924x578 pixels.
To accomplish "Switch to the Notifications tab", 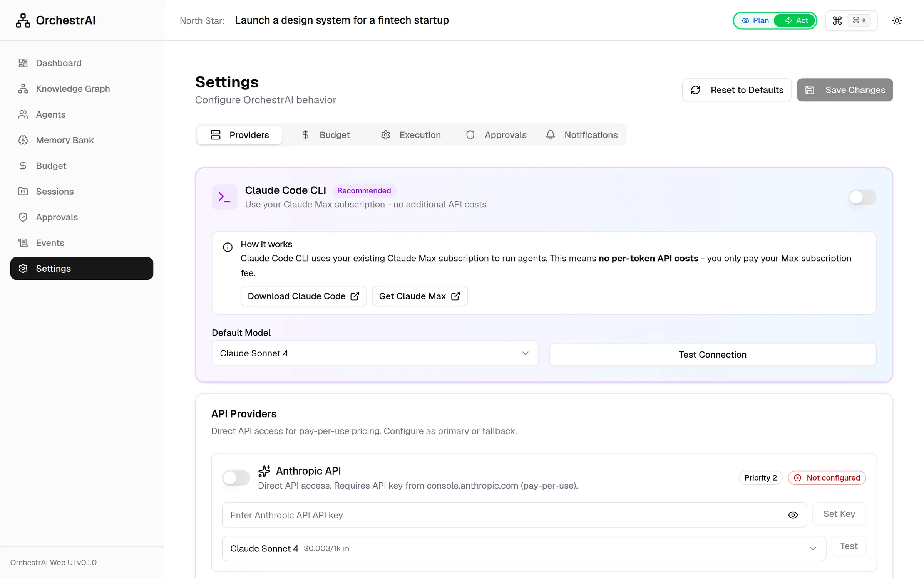I will coord(581,135).
